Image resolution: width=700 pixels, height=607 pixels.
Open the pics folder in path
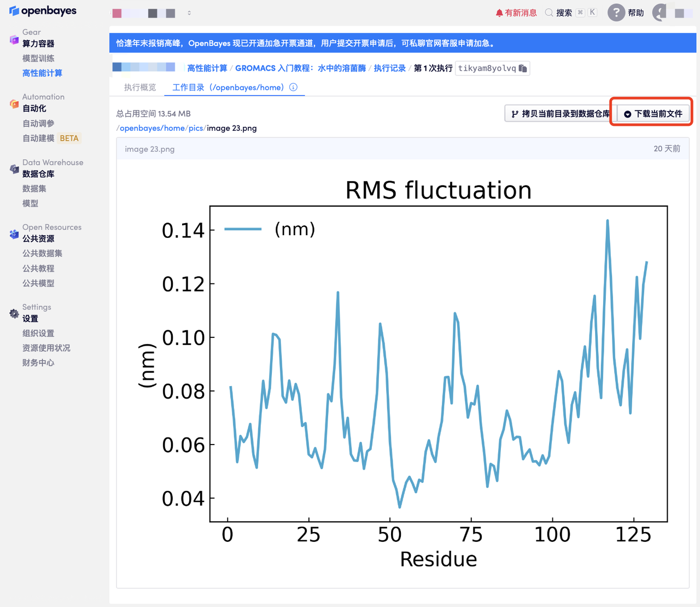click(195, 128)
